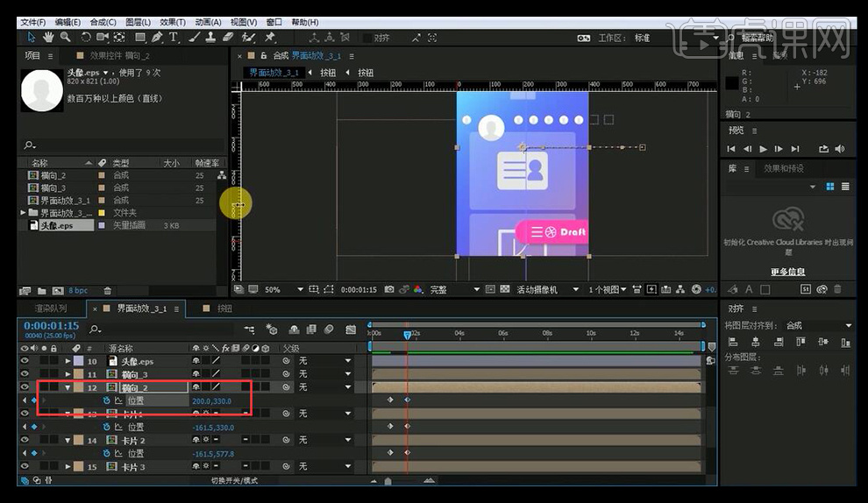Image resolution: width=868 pixels, height=503 pixels.
Task: Click 8 bpc color depth button
Action: (x=78, y=291)
